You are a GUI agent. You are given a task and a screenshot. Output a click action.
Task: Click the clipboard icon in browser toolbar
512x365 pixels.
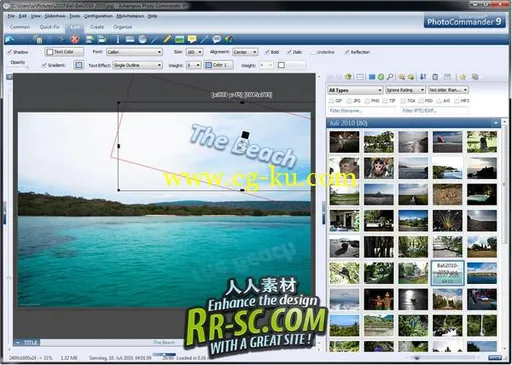pyautogui.click(x=435, y=77)
